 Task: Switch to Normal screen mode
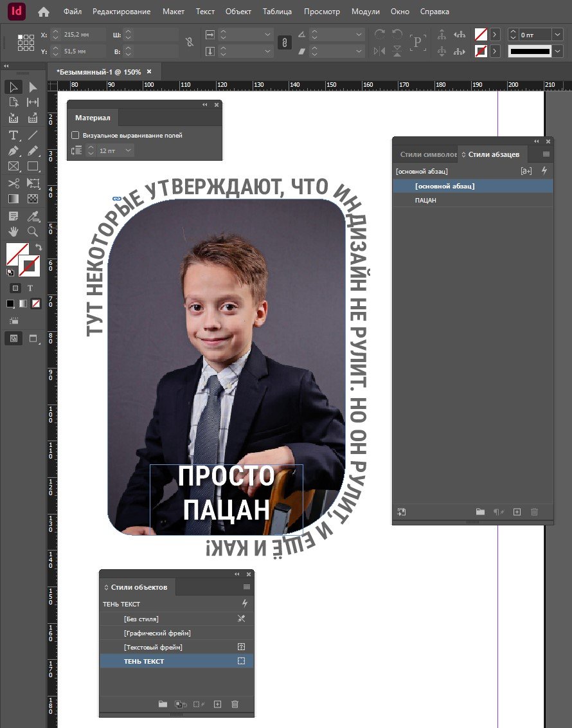point(13,338)
